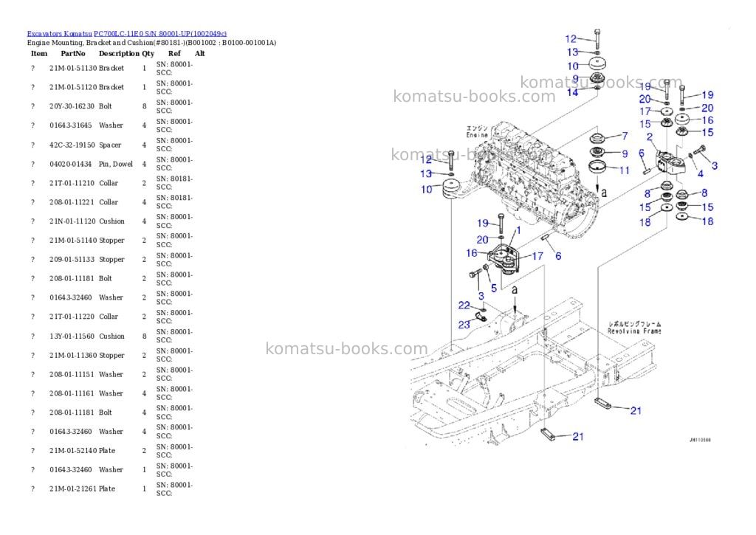
Task: Select part number 13Y-01-11560
Action: point(72,336)
